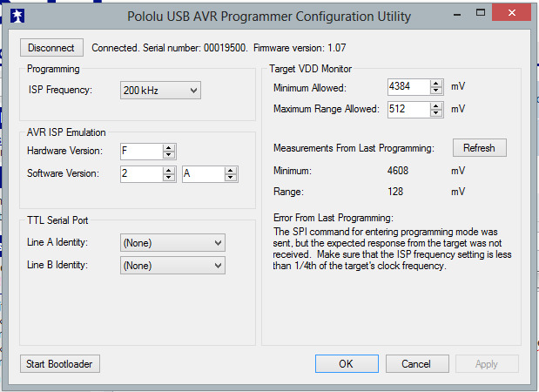Decrease Software Version major number
Screen dimensions: 539x392
click(x=169, y=178)
